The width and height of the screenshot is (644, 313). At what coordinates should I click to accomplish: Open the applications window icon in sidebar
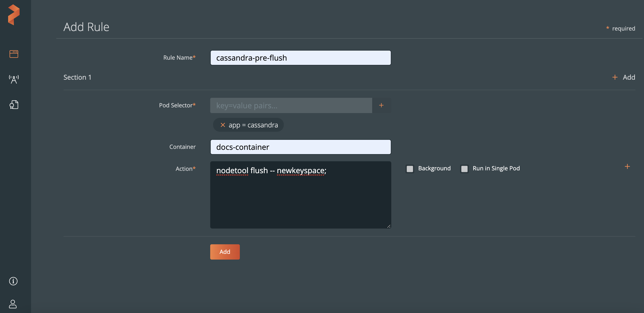tap(14, 54)
